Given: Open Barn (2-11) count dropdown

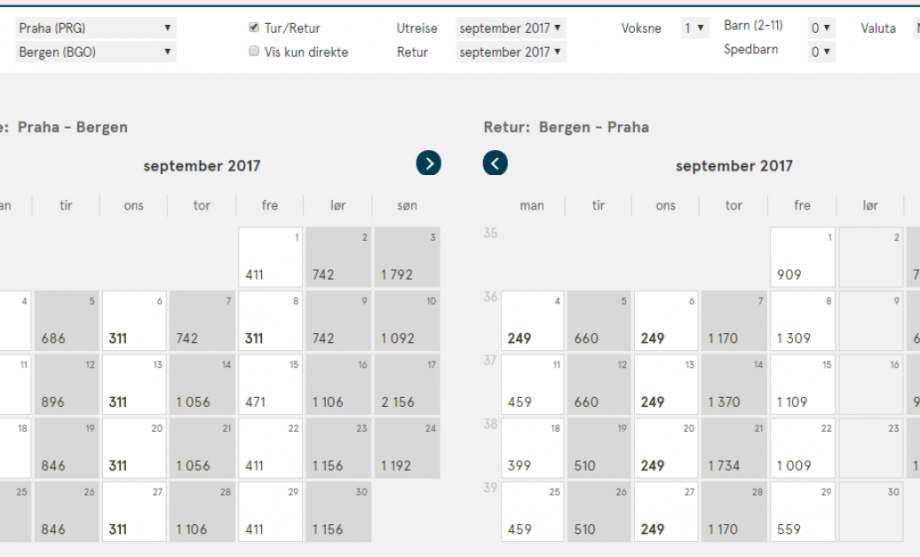Looking at the screenshot, I should [821, 28].
